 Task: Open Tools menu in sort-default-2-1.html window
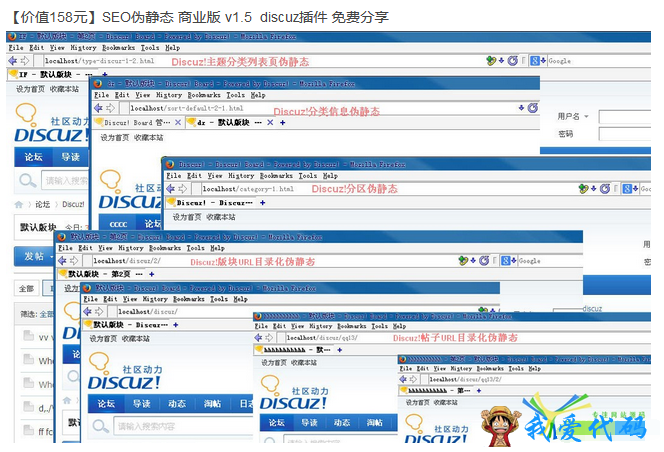click(x=235, y=95)
